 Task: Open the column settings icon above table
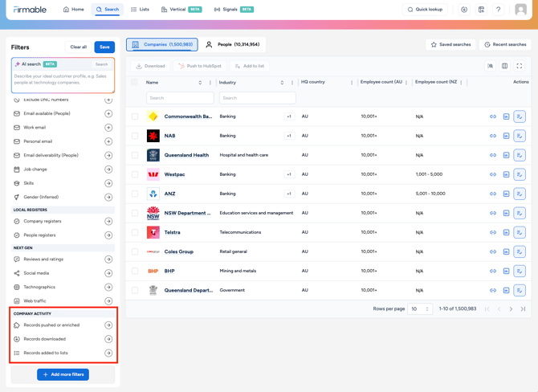pos(505,66)
